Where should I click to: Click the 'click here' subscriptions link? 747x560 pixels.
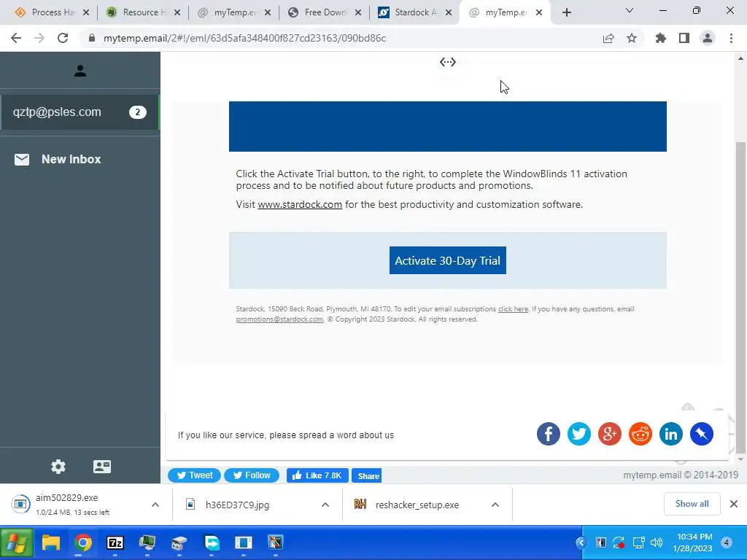[513, 309]
